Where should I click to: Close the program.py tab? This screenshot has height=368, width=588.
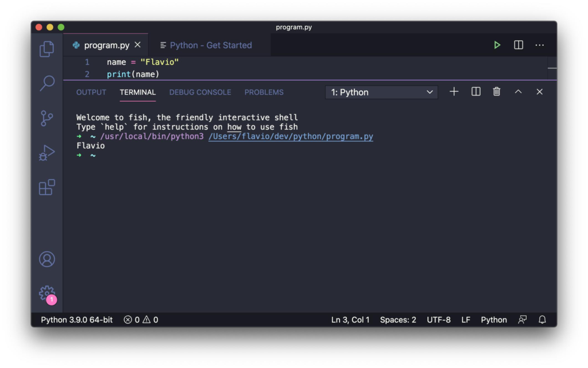click(x=138, y=45)
